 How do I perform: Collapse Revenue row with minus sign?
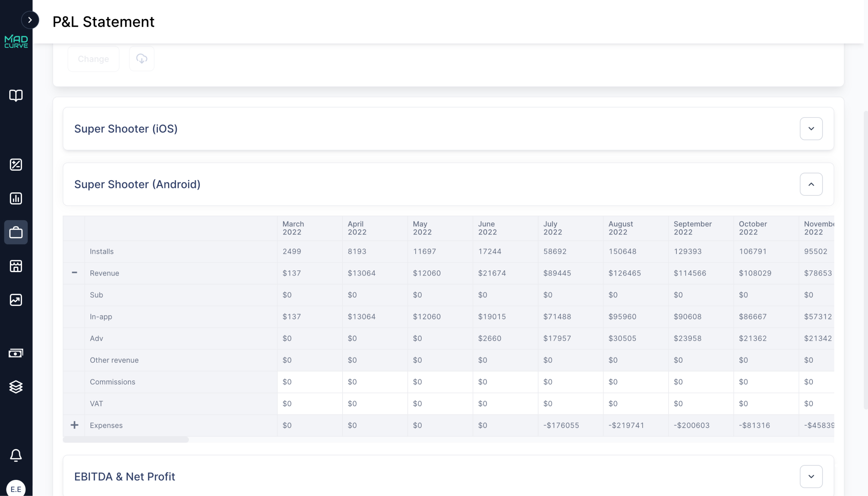74,273
